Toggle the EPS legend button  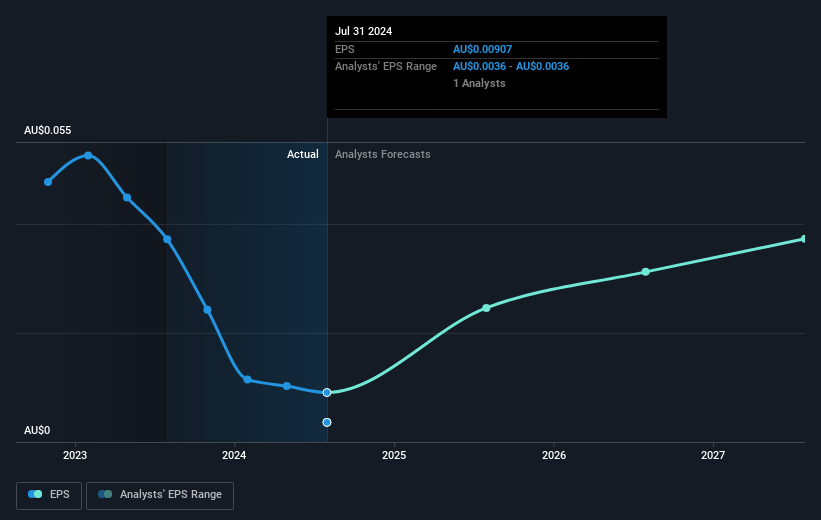pyautogui.click(x=49, y=495)
